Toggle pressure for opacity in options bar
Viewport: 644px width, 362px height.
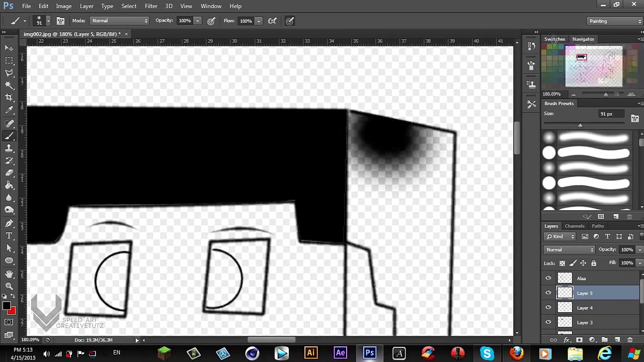point(211,21)
